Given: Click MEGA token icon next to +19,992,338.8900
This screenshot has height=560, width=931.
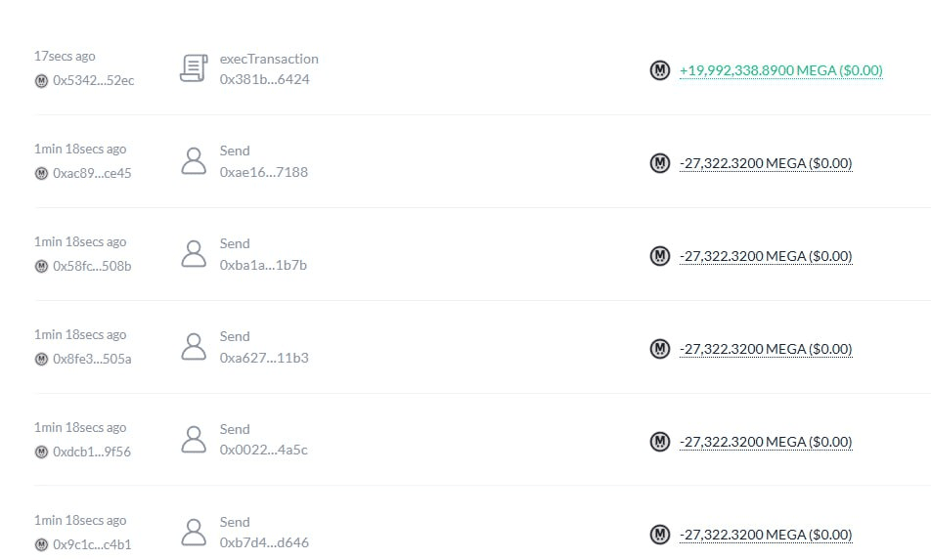Looking at the screenshot, I should click(x=660, y=70).
